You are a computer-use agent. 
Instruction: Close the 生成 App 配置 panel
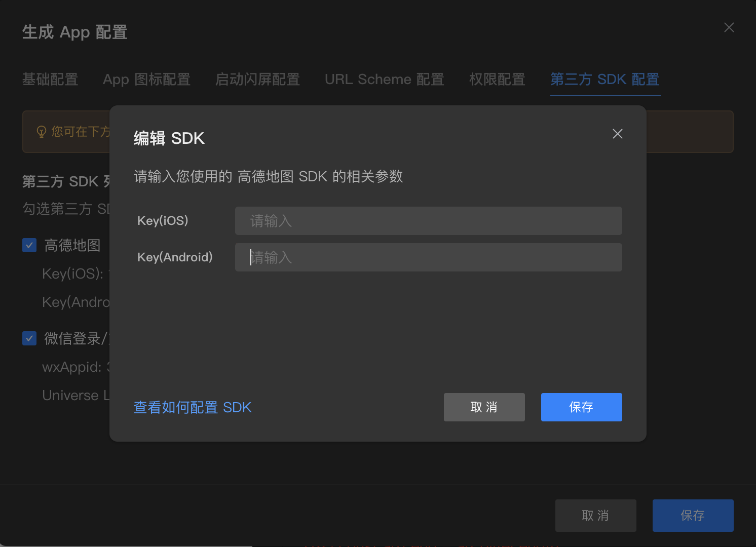tap(729, 27)
